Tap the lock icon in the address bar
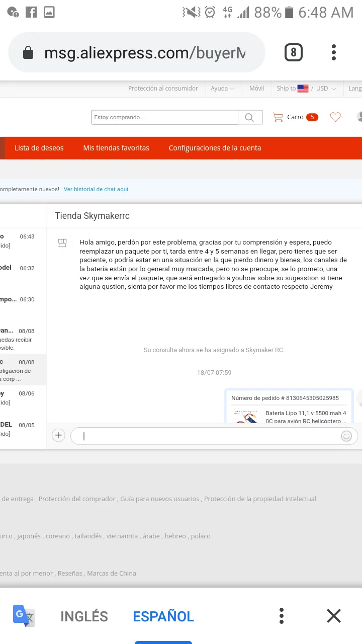This screenshot has height=644, width=362. (28, 53)
